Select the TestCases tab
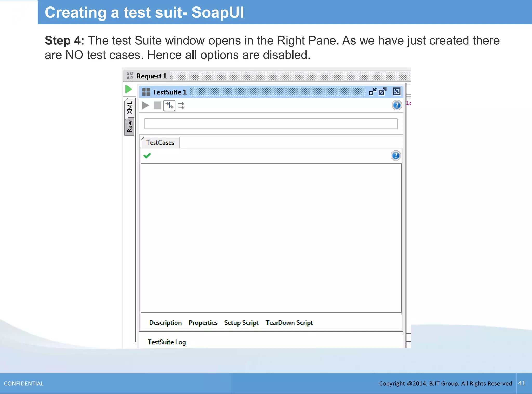 [x=160, y=142]
